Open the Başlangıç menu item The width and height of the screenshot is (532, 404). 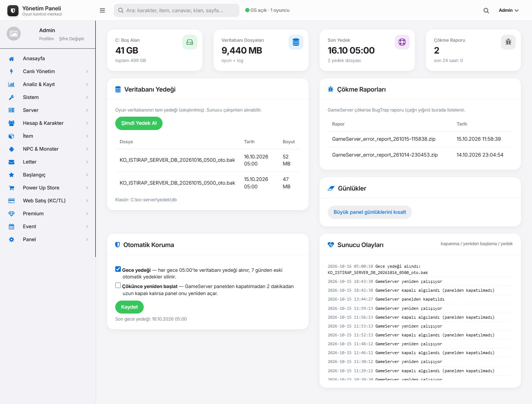coord(48,175)
